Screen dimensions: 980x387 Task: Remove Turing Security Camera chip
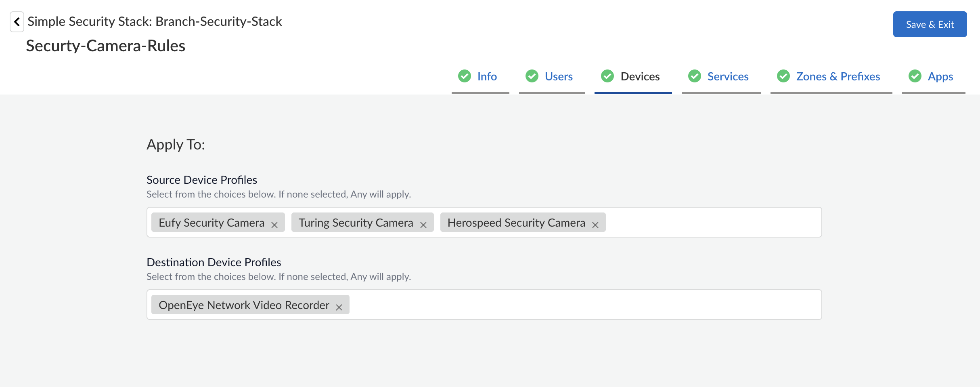(x=423, y=225)
